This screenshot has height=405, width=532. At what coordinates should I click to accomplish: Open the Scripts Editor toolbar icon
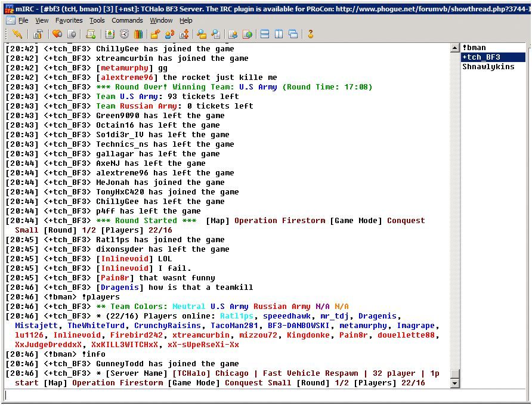tap(91, 34)
